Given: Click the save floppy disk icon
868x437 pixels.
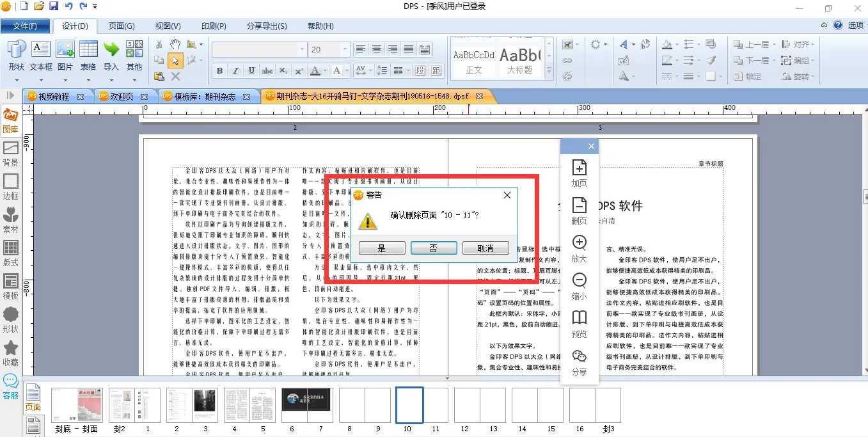Looking at the screenshot, I should 54,6.
